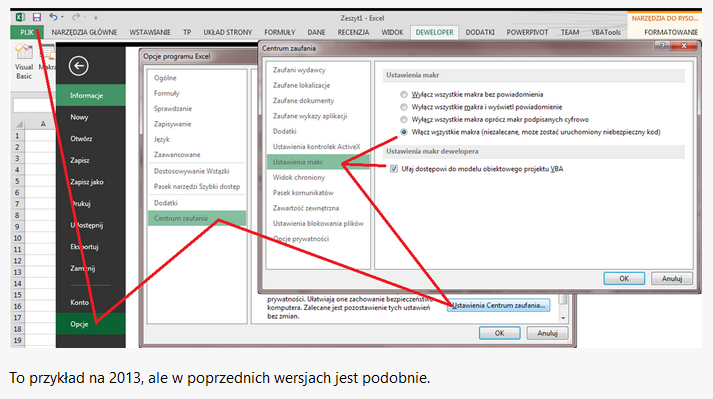Image resolution: width=713 pixels, height=399 pixels.
Task: Click the Name Box input field
Action: pos(34,106)
